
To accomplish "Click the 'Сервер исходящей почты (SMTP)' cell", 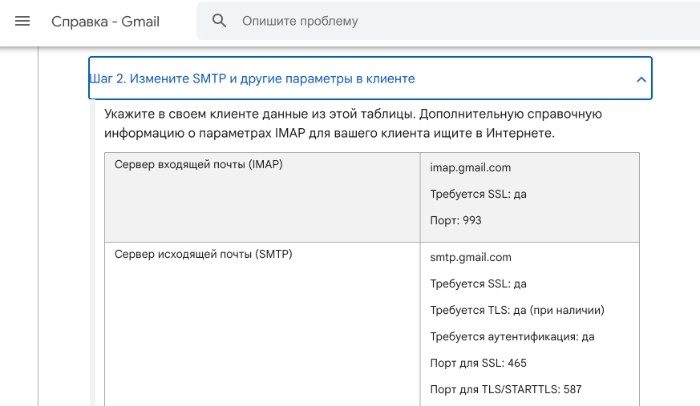I will click(203, 255).
